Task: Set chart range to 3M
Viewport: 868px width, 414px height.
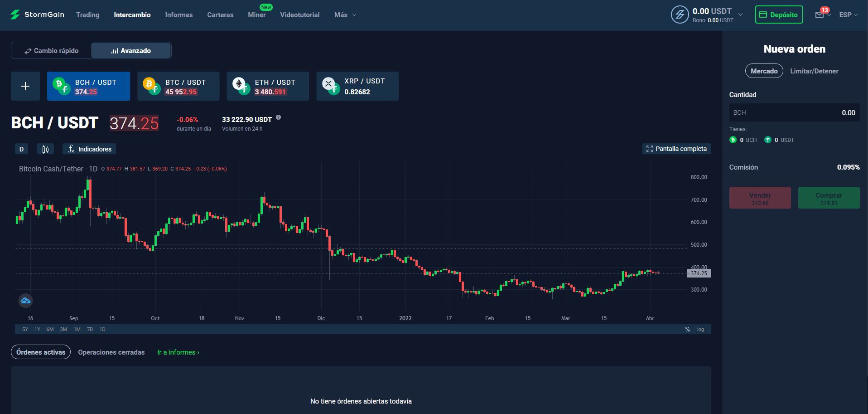Action: coord(63,329)
